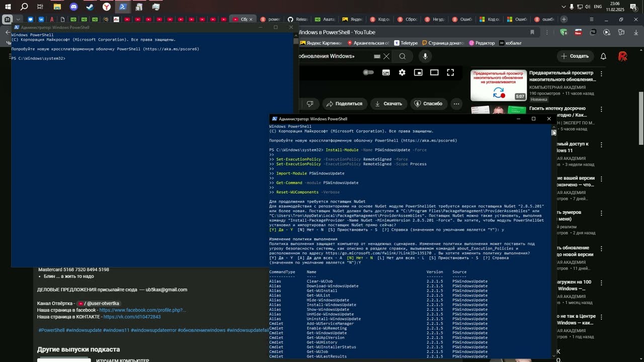This screenshot has width=644, height=362.
Task: Switch to the Не уда tab
Action: pos(434,19)
